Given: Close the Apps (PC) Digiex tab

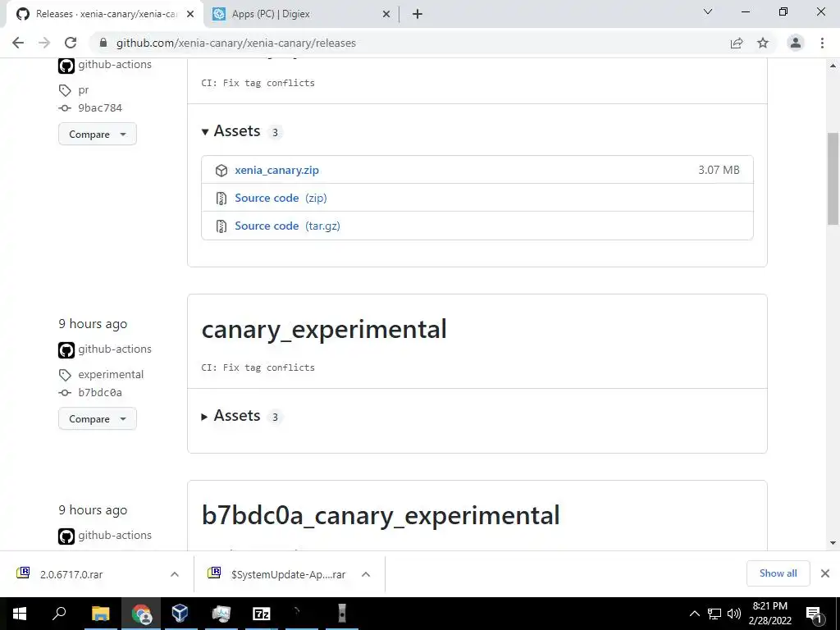Looking at the screenshot, I should tap(386, 15).
